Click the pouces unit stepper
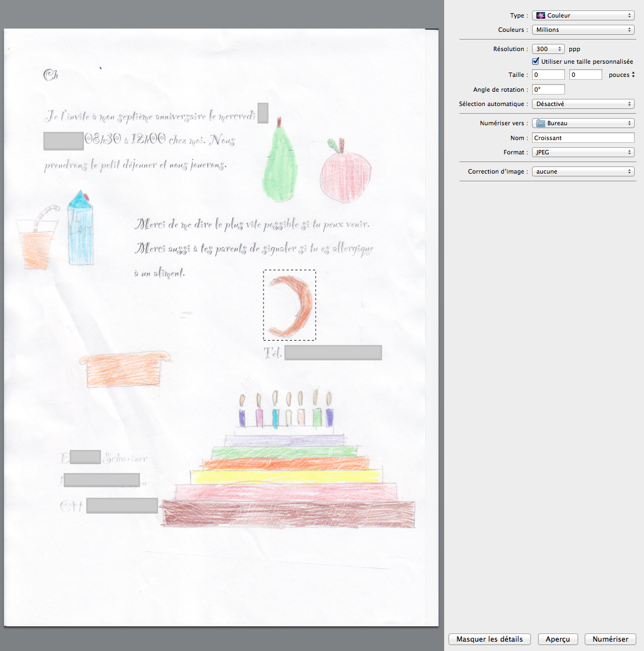This screenshot has height=651, width=644. pyautogui.click(x=633, y=75)
